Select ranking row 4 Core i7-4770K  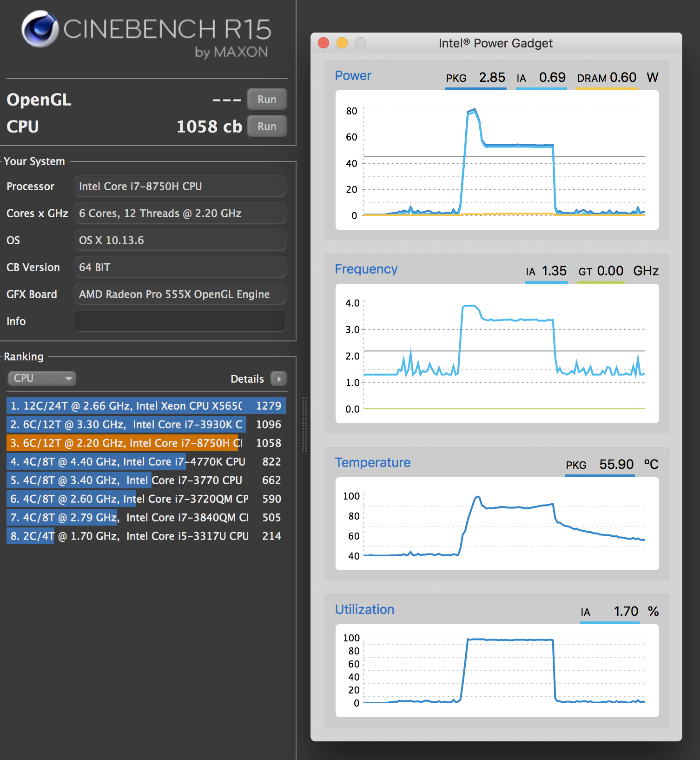click(x=146, y=461)
